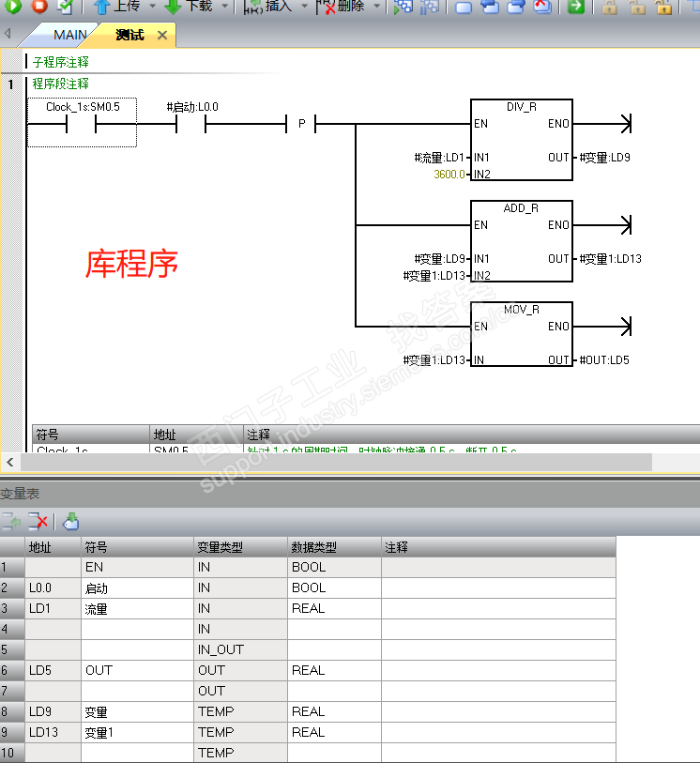Select the #启动:L0.0 contact
The image size is (700, 763).
191,119
